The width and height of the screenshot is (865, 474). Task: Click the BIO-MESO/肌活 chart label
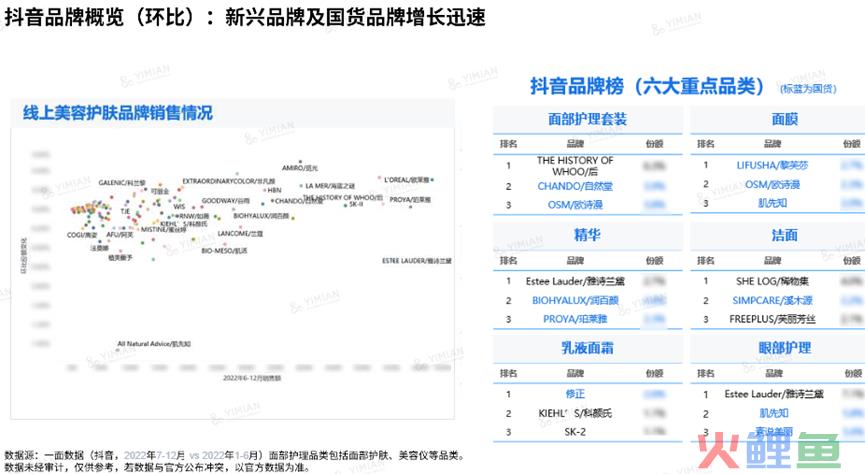pyautogui.click(x=225, y=251)
